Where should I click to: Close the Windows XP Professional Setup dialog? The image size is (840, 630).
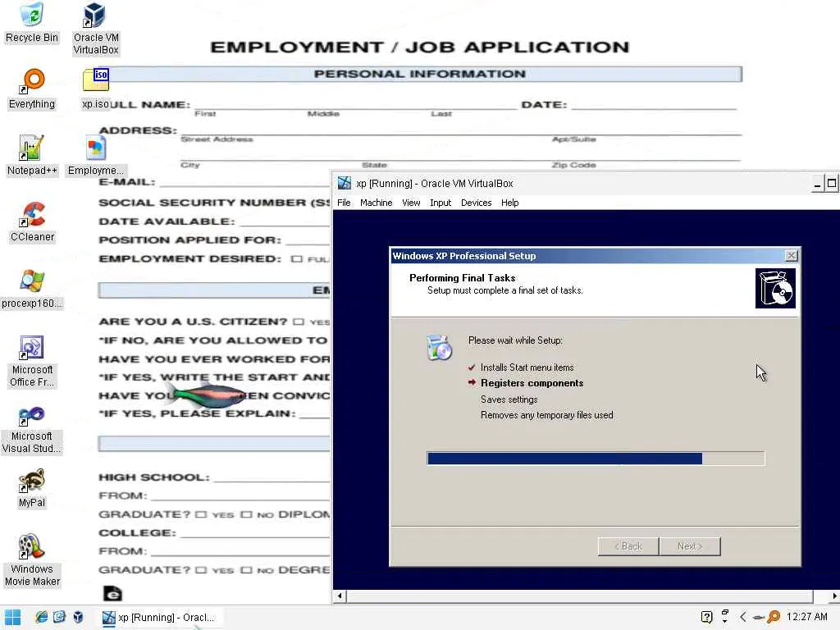point(792,256)
